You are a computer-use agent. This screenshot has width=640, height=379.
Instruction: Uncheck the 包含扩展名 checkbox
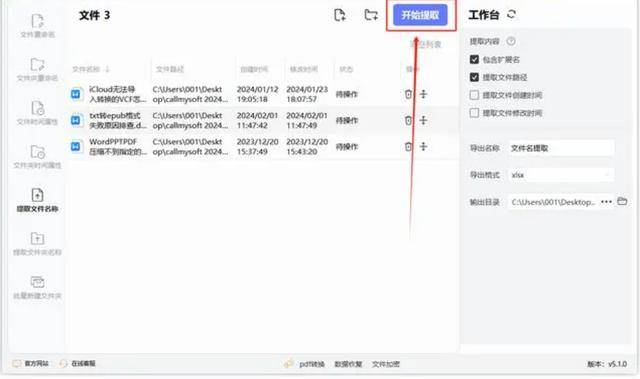pos(474,60)
